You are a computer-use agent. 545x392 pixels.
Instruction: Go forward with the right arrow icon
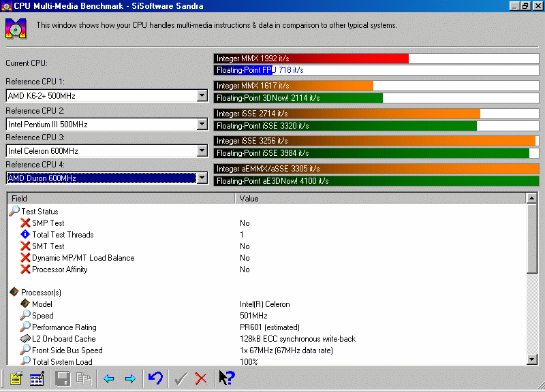pyautogui.click(x=130, y=378)
